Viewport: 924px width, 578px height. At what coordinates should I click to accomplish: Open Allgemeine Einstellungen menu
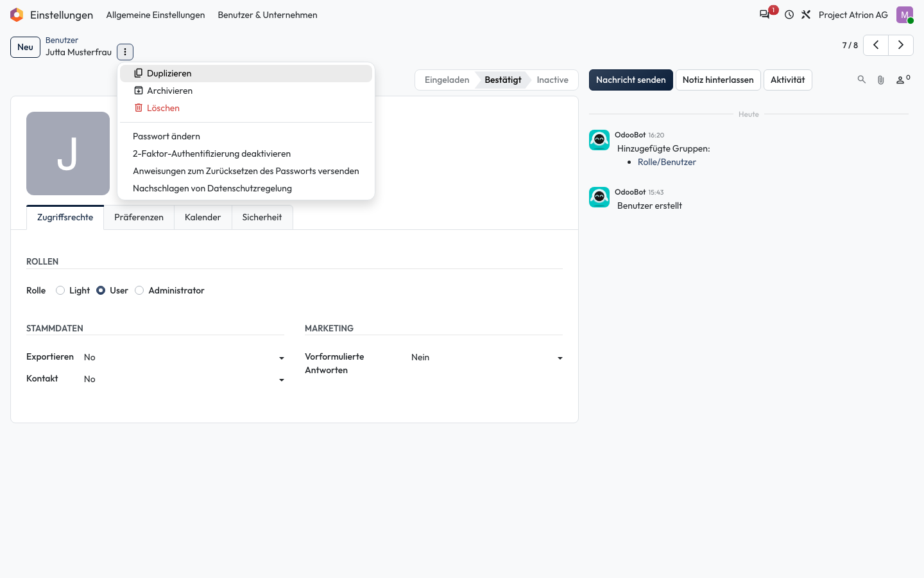156,15
